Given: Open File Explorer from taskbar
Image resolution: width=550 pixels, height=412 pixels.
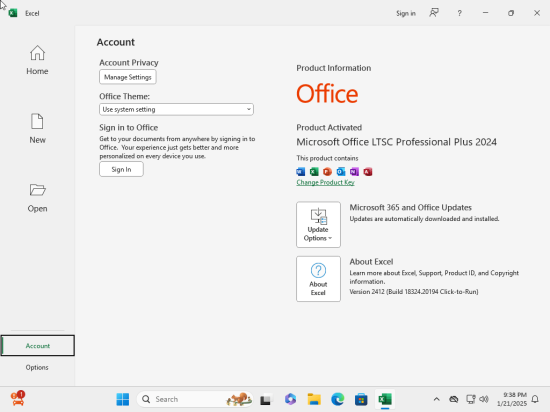Looking at the screenshot, I should click(314, 399).
